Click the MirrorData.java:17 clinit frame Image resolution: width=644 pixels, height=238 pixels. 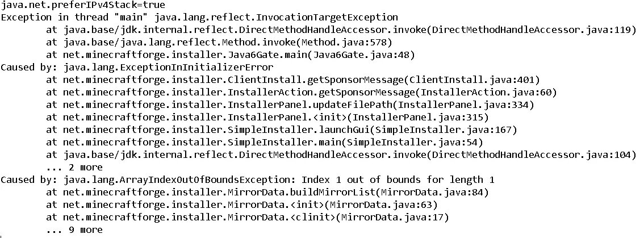[x=247, y=217]
